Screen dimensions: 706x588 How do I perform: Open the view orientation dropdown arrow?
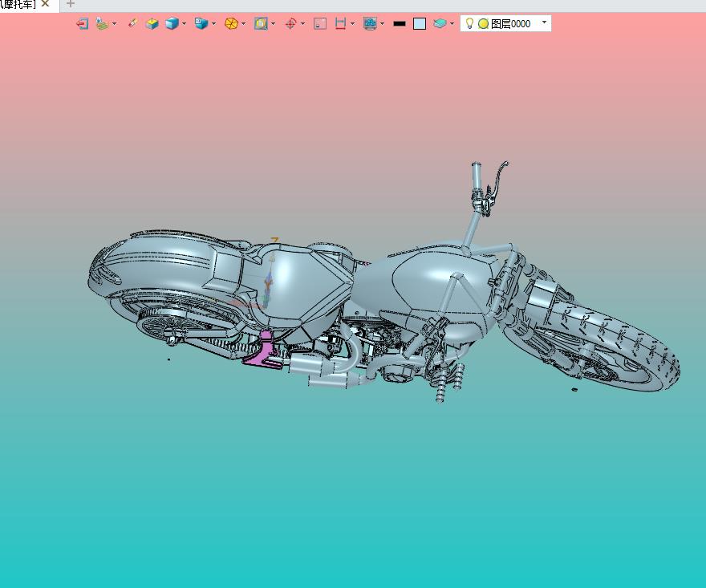tap(213, 23)
